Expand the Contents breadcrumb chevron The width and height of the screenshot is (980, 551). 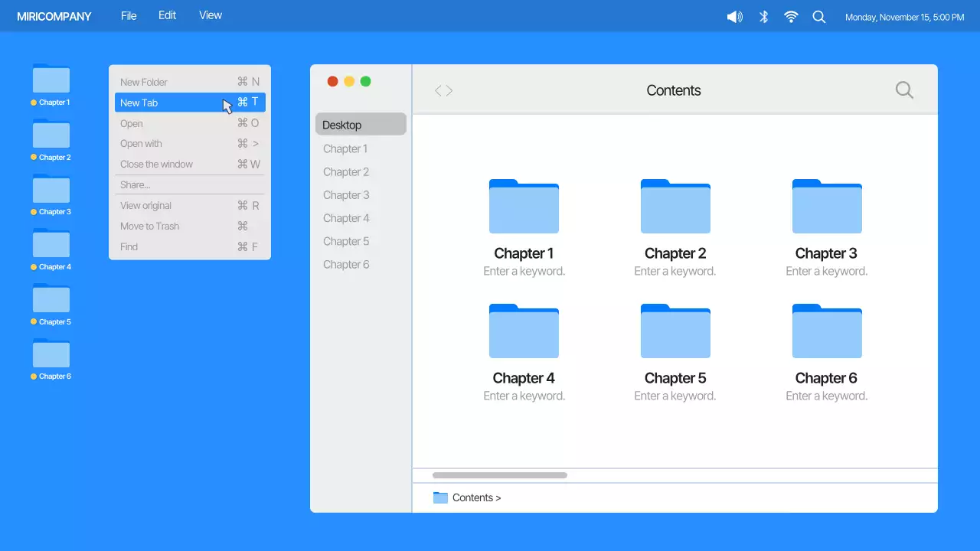click(498, 497)
